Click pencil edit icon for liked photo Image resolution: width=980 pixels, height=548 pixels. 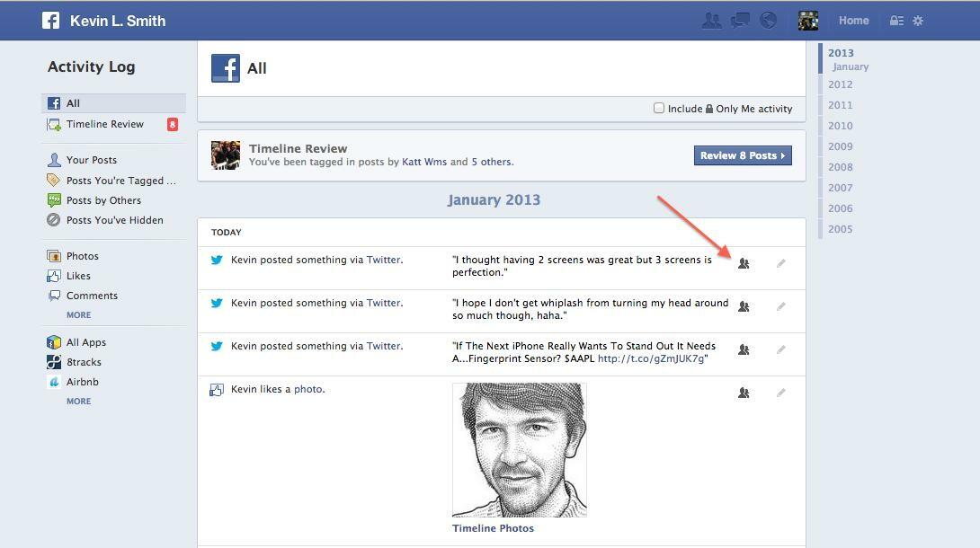click(780, 393)
